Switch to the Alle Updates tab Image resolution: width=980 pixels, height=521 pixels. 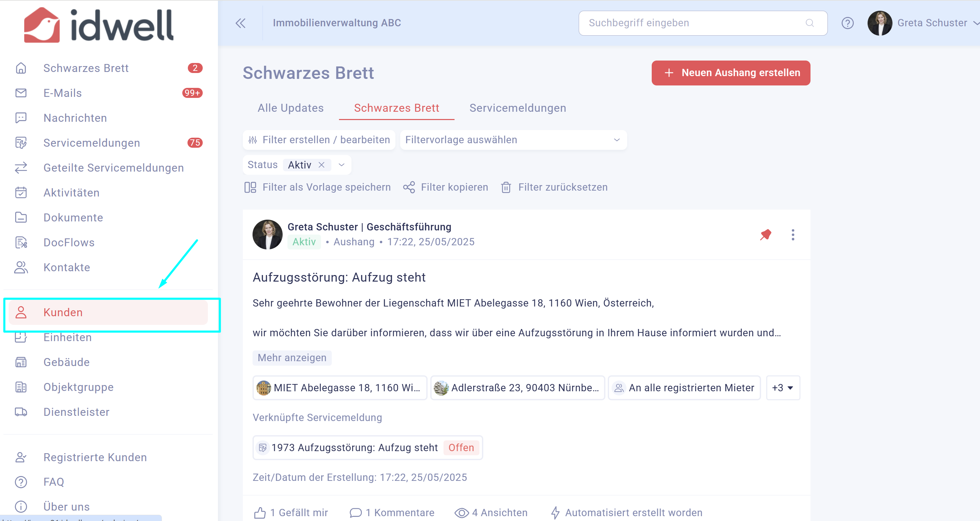coord(291,108)
